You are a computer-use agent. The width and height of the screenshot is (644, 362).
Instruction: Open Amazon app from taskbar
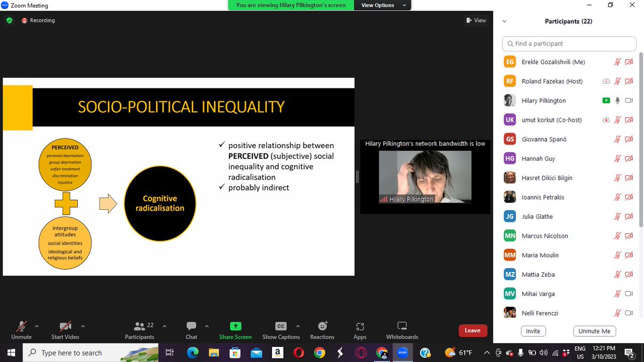tap(277, 352)
